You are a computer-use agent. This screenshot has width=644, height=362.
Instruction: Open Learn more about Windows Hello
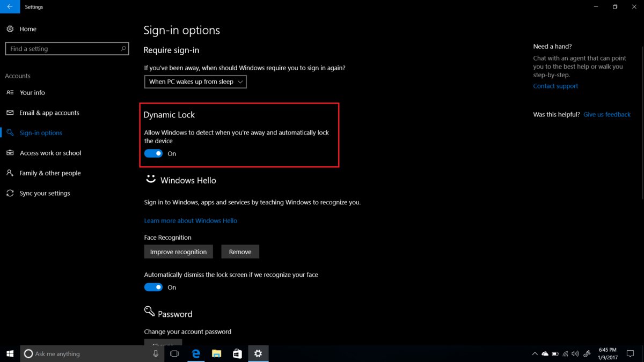[x=191, y=220]
